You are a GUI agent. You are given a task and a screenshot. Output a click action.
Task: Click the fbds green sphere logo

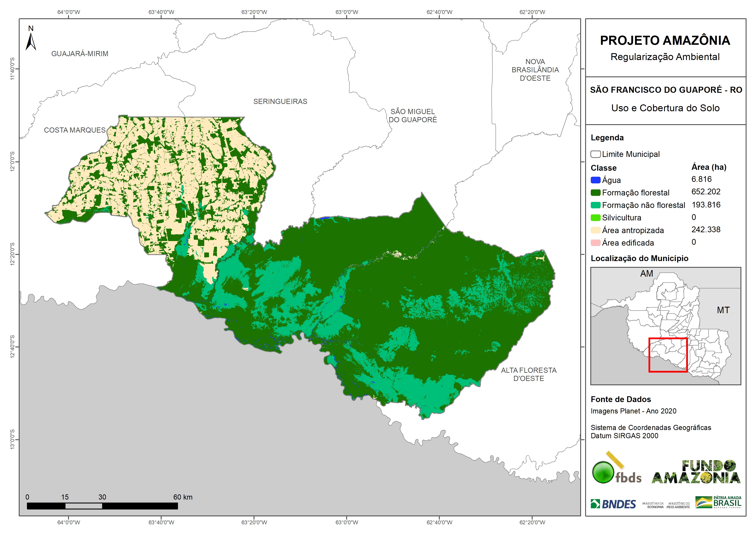tap(603, 472)
